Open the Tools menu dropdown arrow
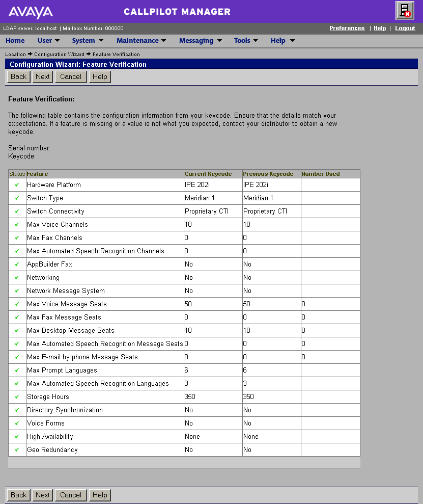This screenshot has width=423, height=504. coord(256,41)
